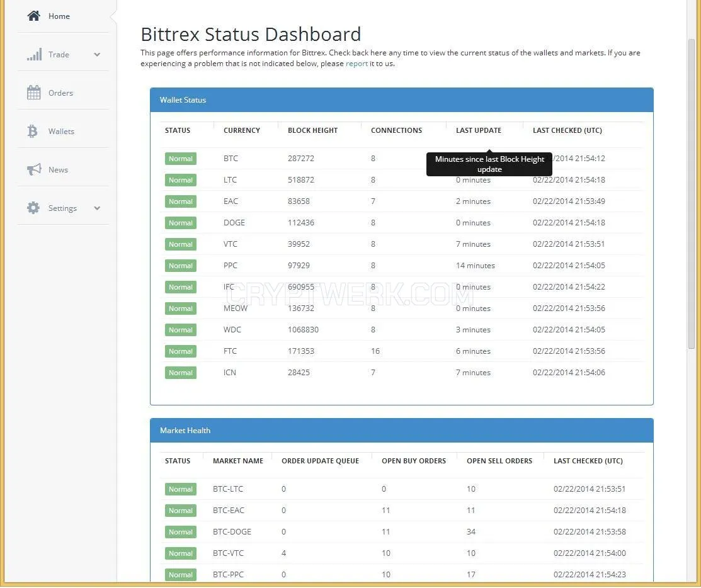Click the Market Health panel header
Screen dimensions: 701x588
click(401, 430)
